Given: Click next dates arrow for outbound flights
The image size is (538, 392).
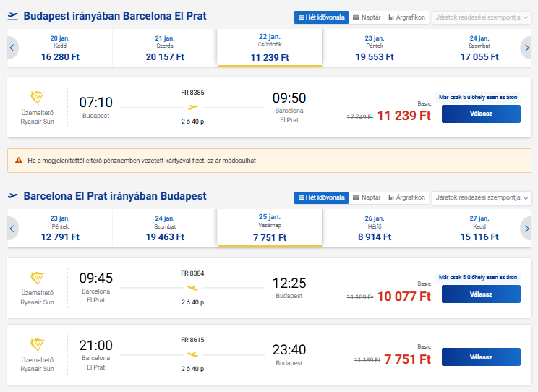Looking at the screenshot, I should (x=527, y=48).
